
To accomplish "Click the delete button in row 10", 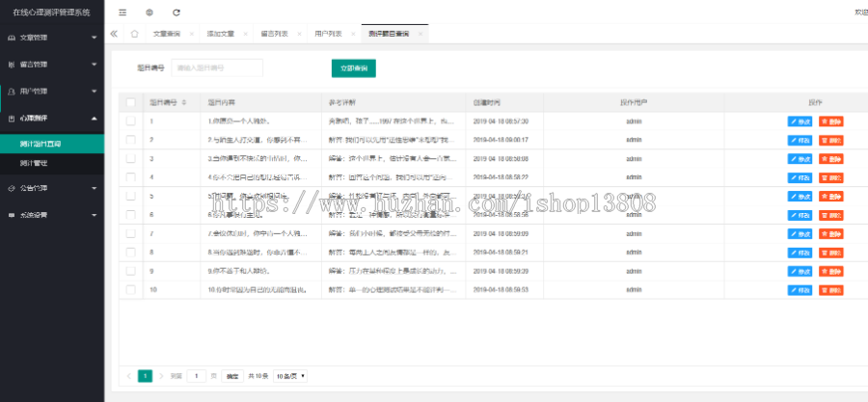I will click(x=831, y=290).
